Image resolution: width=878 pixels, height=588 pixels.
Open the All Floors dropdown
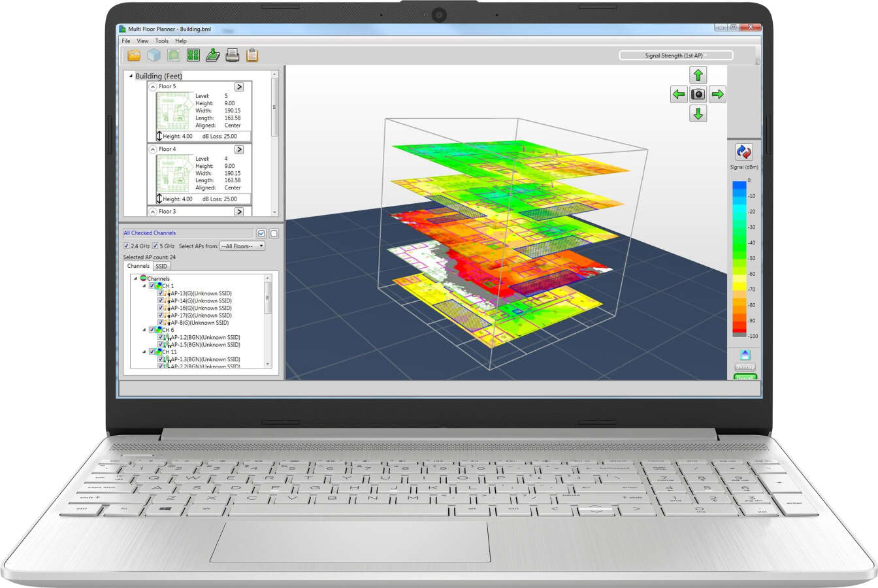click(x=242, y=246)
